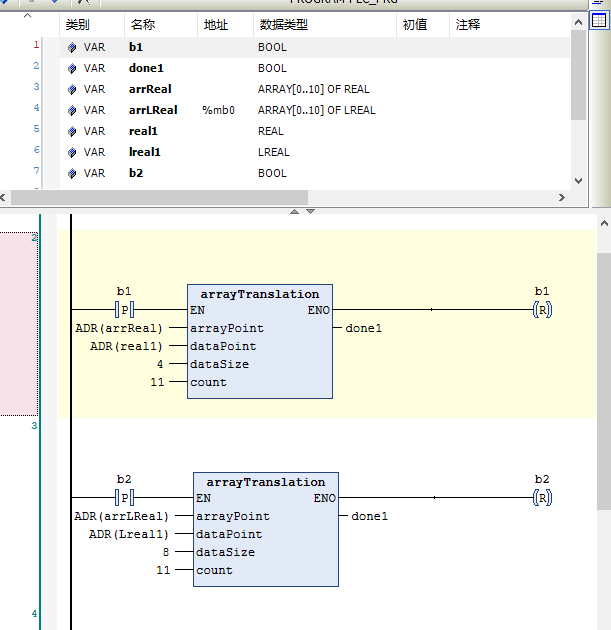Click the ADR(real1) input operand
Screen dimensions: 611x630
tap(126, 346)
